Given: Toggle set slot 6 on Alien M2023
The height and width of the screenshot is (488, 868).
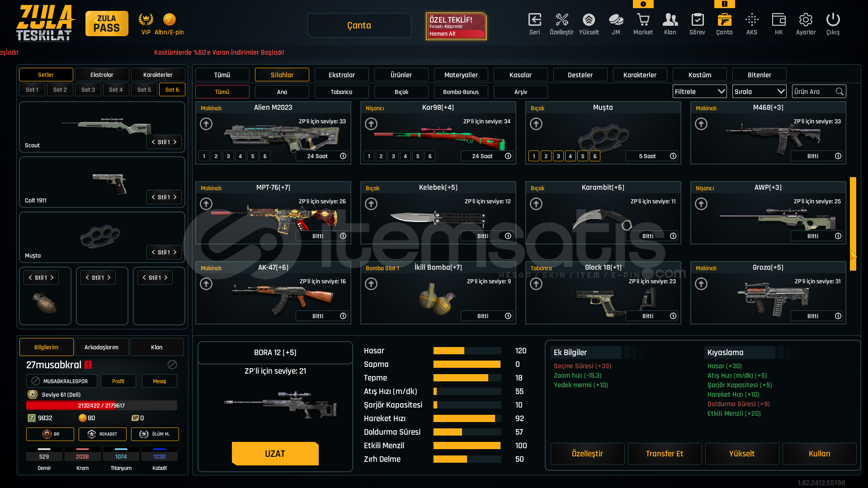Looking at the screenshot, I should pyautogui.click(x=265, y=156).
